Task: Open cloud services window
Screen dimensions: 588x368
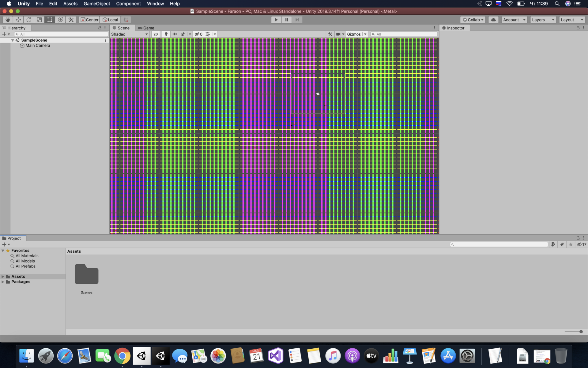Action: (x=493, y=20)
